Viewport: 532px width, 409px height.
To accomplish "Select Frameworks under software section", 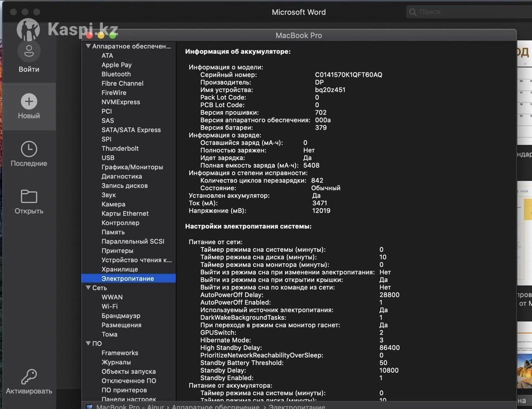I will pyautogui.click(x=120, y=353).
